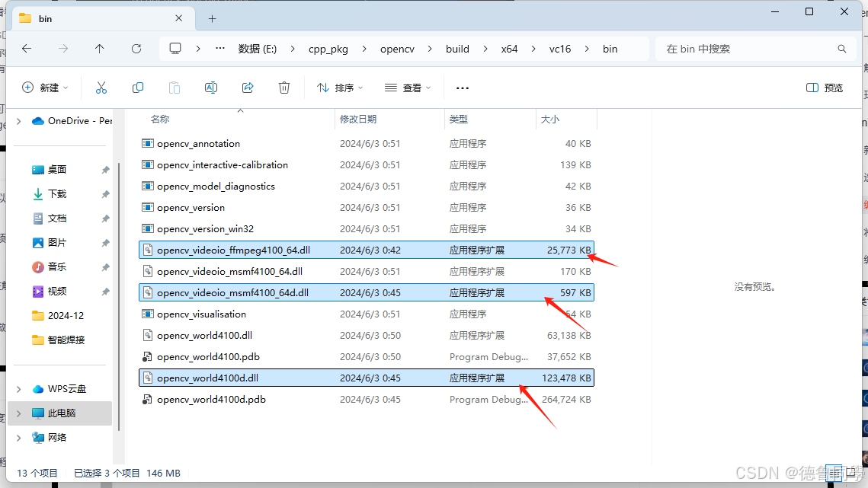Open the 排序 sort dropdown

pos(339,87)
